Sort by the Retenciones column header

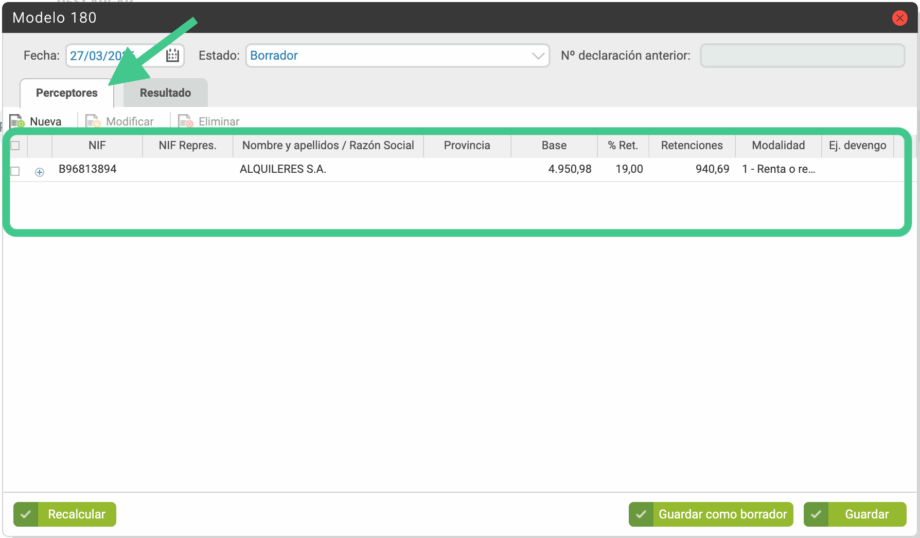pyautogui.click(x=691, y=146)
